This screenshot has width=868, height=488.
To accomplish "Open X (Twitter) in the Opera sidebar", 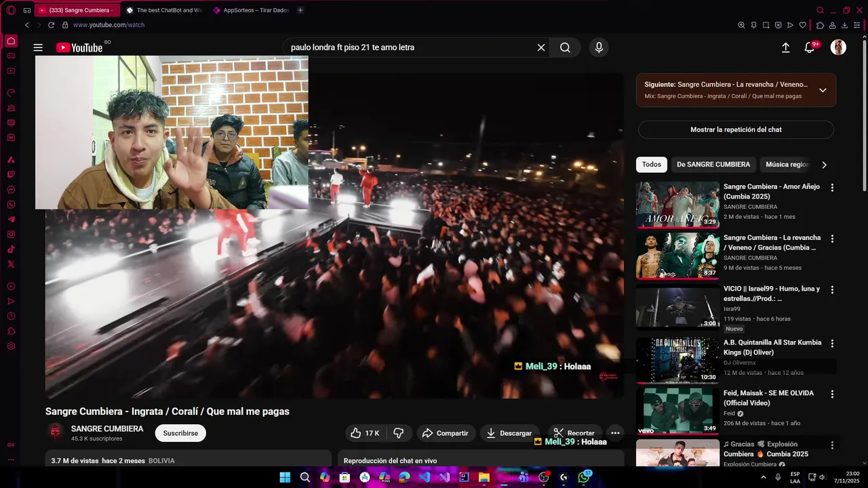I will [x=11, y=264].
